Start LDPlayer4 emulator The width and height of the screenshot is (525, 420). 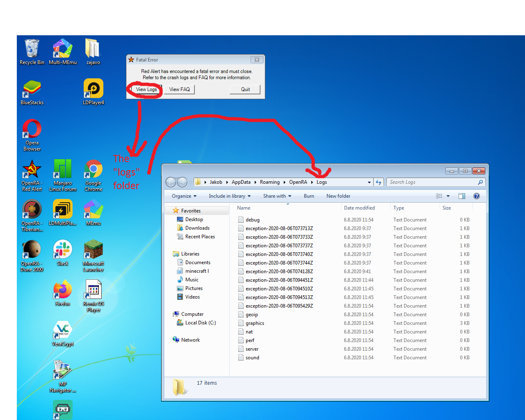[x=93, y=87]
